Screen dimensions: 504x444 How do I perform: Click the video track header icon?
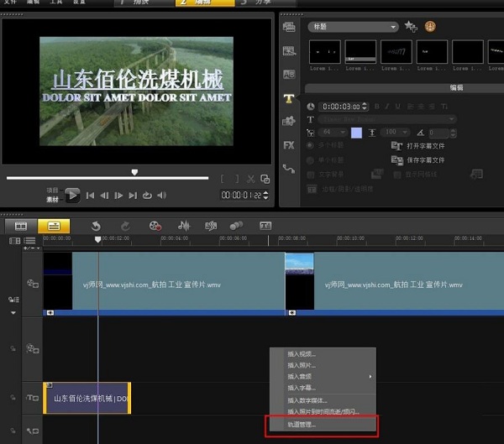coord(33,284)
